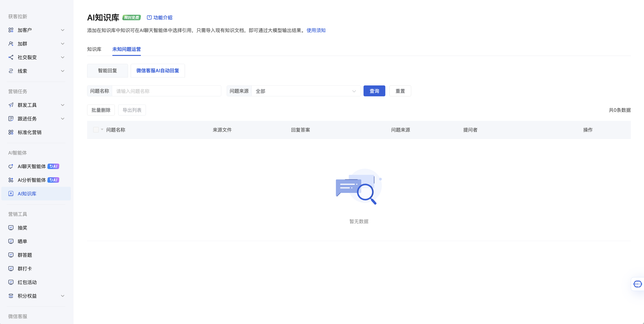Click the 加客户 sidebar icon
The image size is (644, 324).
click(11, 30)
